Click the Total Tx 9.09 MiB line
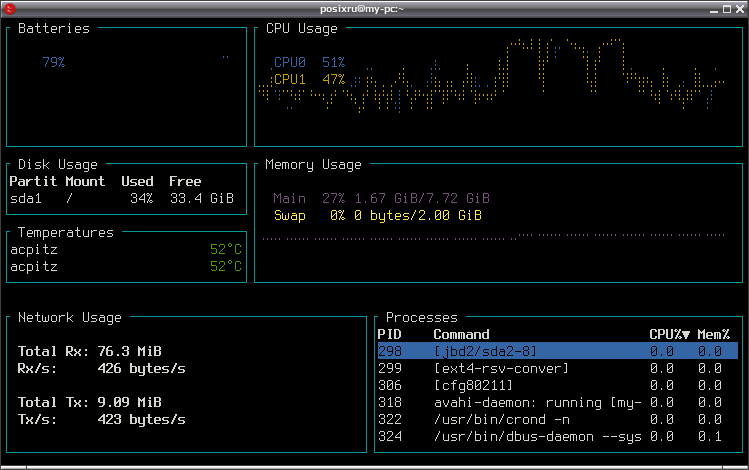749x470 pixels. (90, 403)
